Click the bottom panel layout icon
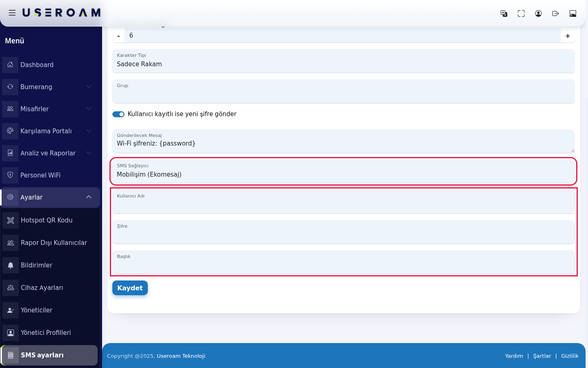 572,13
